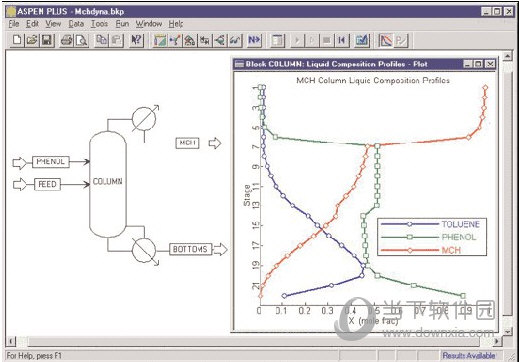Click the 'Results Available' status text
The height and width of the screenshot is (362, 519).
tap(468, 355)
